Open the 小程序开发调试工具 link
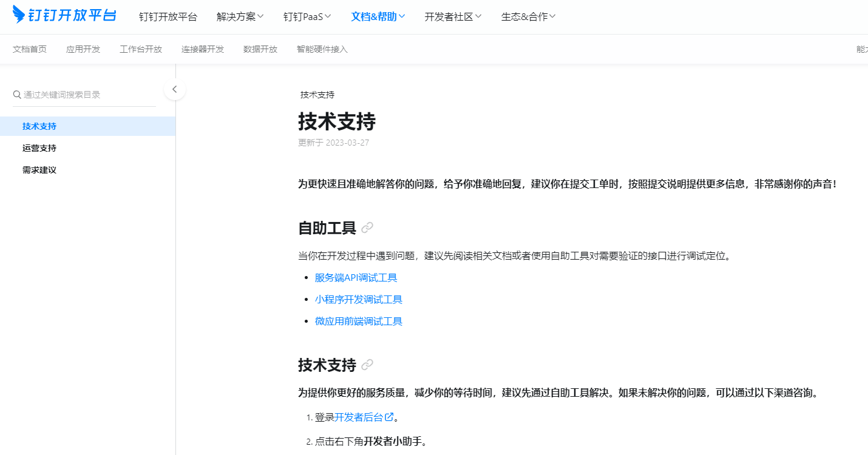This screenshot has width=868, height=455. tap(359, 300)
